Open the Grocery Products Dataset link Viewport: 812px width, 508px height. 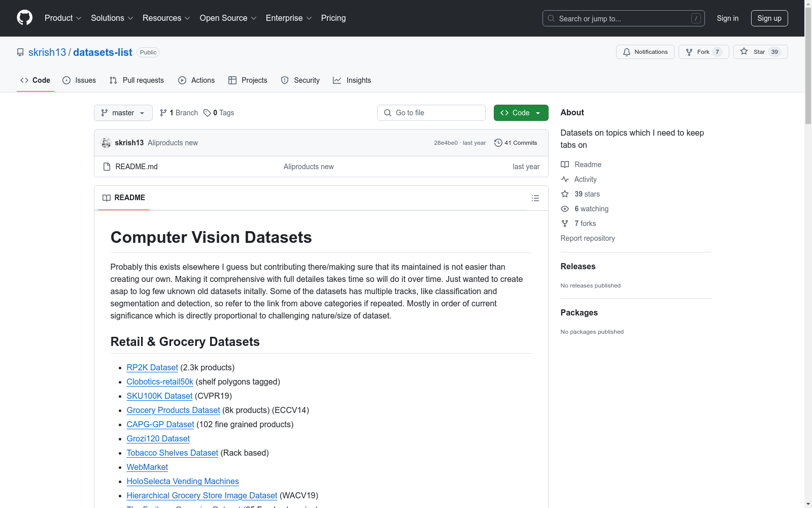coord(173,410)
